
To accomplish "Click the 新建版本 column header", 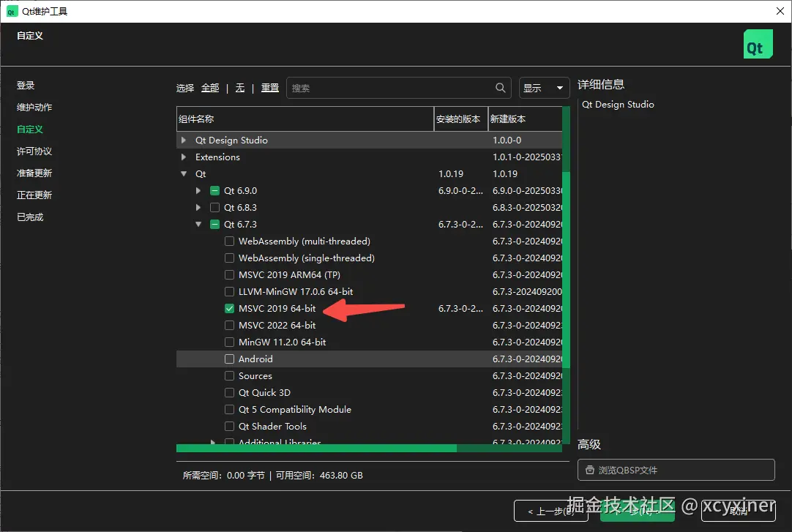I will [526, 119].
